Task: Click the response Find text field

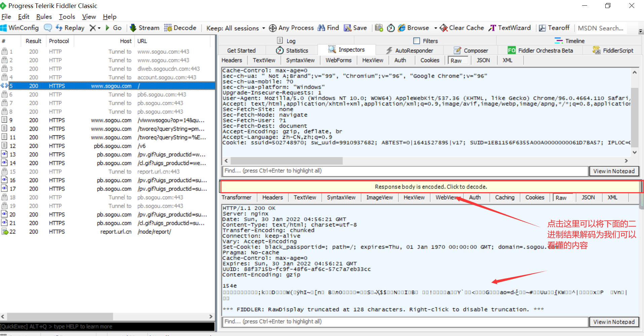Action: pos(405,322)
